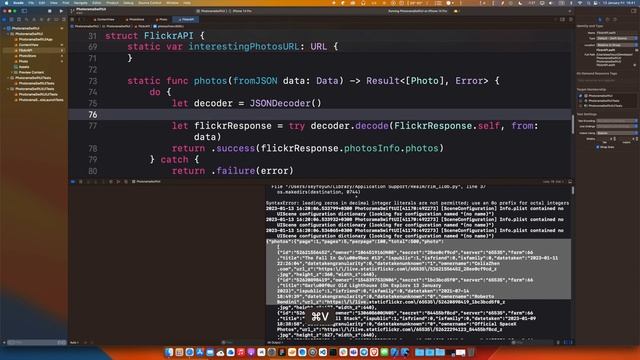Collapse the PhotoramaSwiftUI project root

pyautogui.click(x=4, y=29)
